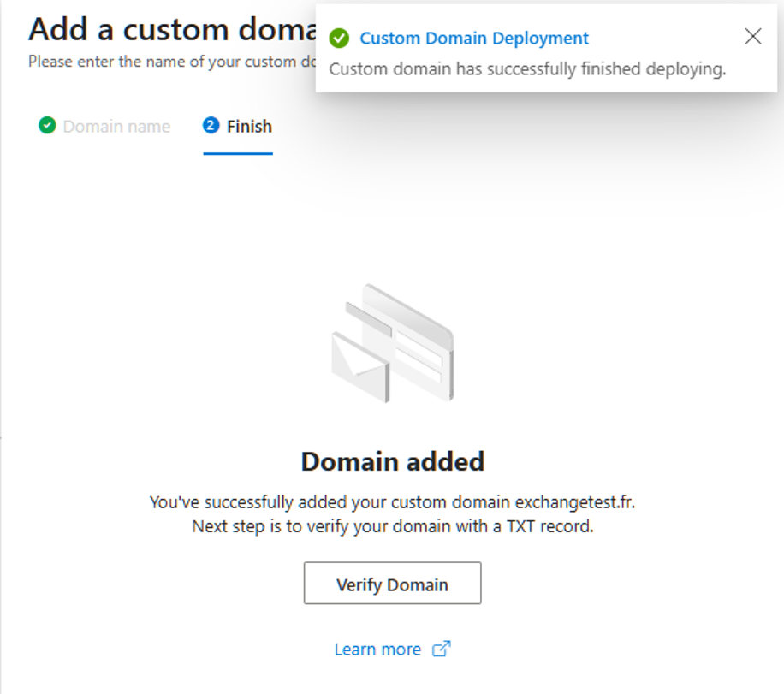This screenshot has width=784, height=694.
Task: Click the green check next to Domain name
Action: coord(47,125)
